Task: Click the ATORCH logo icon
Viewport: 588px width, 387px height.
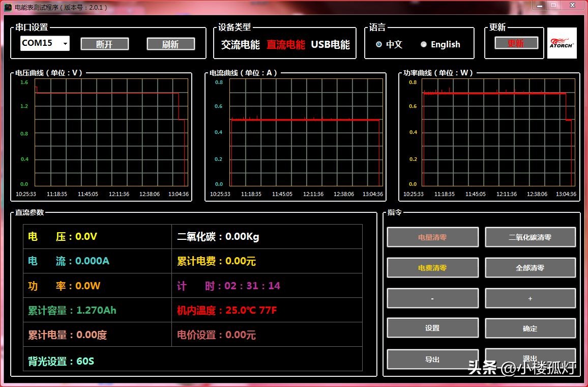Action: tap(562, 43)
